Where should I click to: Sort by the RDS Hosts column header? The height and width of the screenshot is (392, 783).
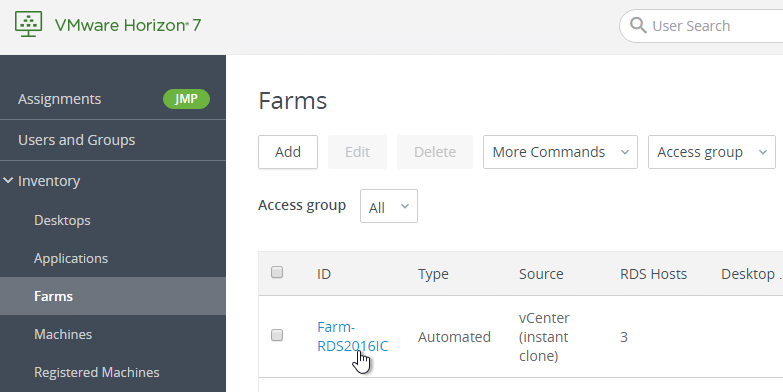coord(653,274)
